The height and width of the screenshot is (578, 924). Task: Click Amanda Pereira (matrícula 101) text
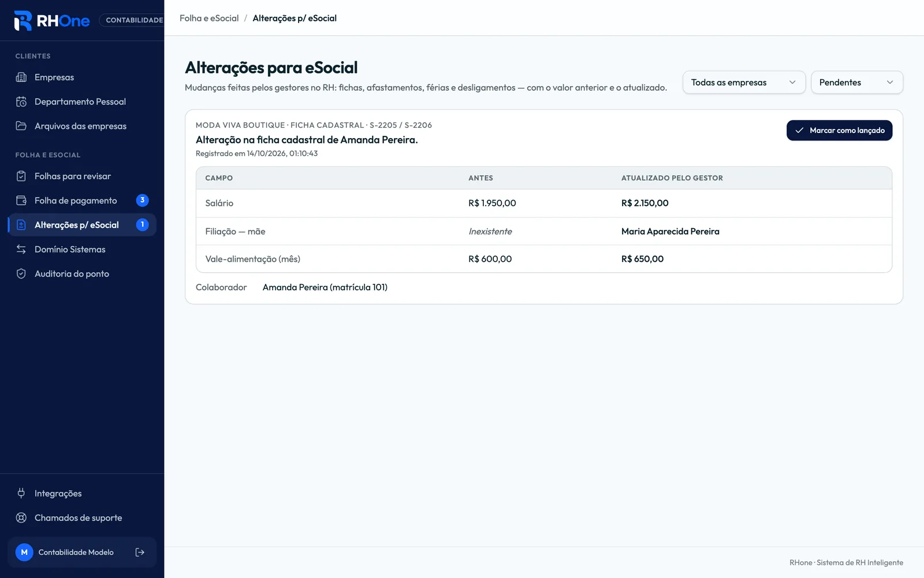click(x=325, y=287)
